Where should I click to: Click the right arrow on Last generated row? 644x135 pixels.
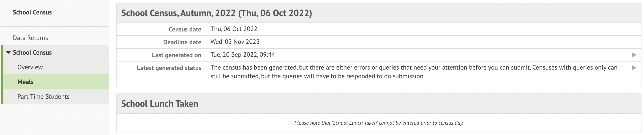tap(634, 55)
